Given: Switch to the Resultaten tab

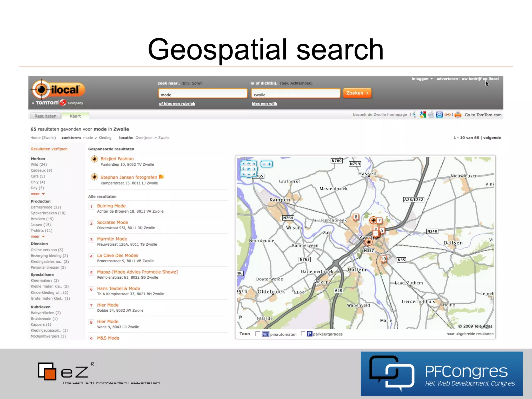Looking at the screenshot, I should point(45,116).
